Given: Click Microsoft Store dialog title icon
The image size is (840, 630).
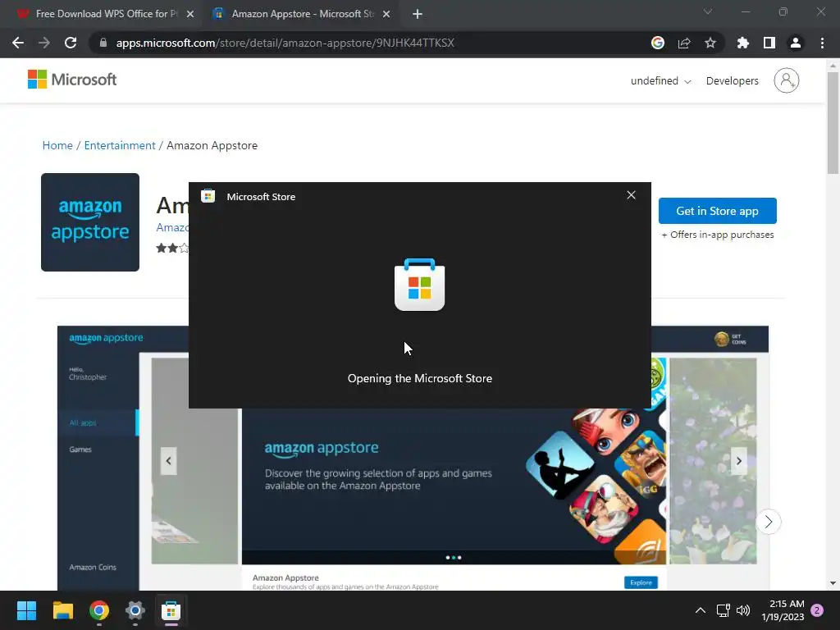Looking at the screenshot, I should (x=208, y=196).
